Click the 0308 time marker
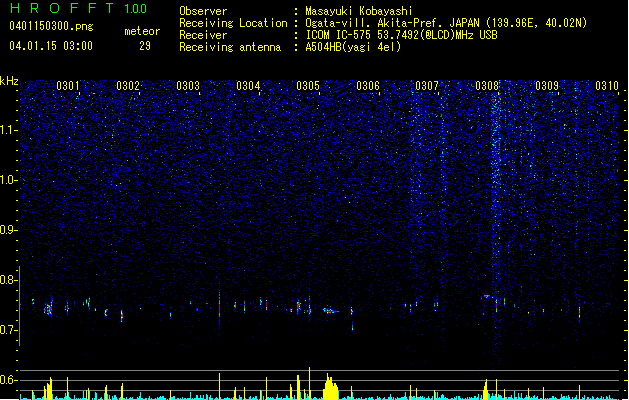The width and height of the screenshot is (629, 400). (x=487, y=86)
